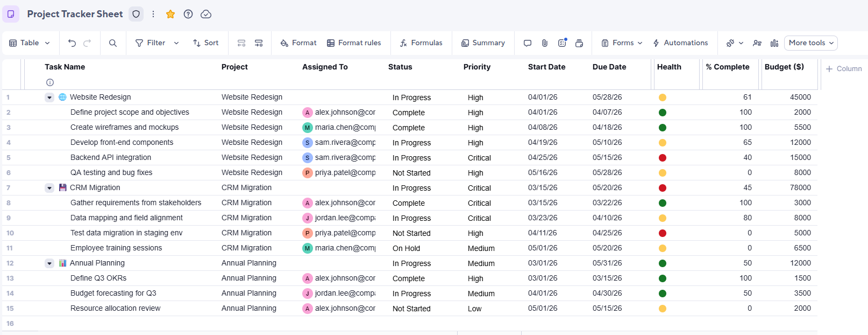
Task: Click the Filter button
Action: pyautogui.click(x=151, y=43)
